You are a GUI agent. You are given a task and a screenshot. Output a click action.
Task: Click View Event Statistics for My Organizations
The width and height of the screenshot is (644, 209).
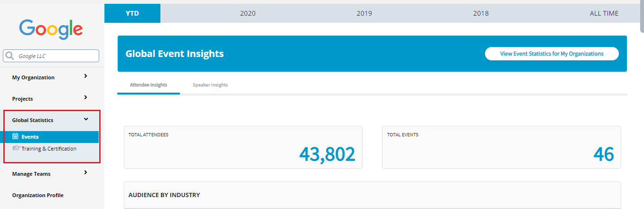coord(552,54)
